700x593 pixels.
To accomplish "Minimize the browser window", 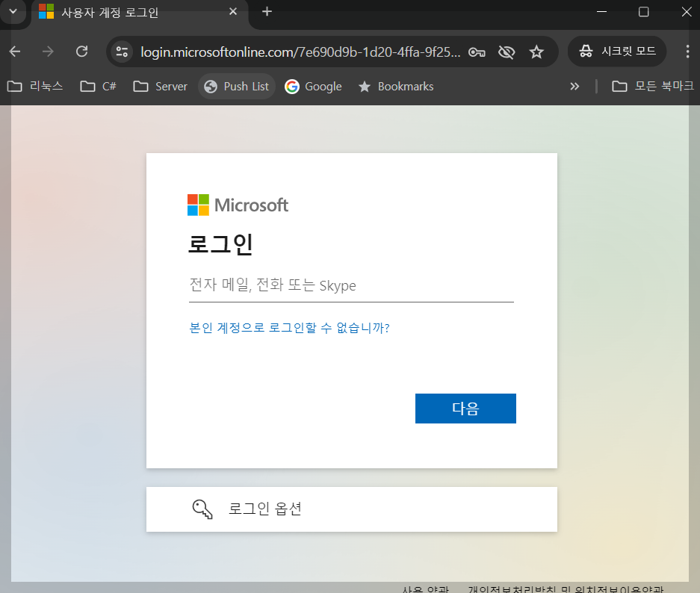I will [x=602, y=12].
